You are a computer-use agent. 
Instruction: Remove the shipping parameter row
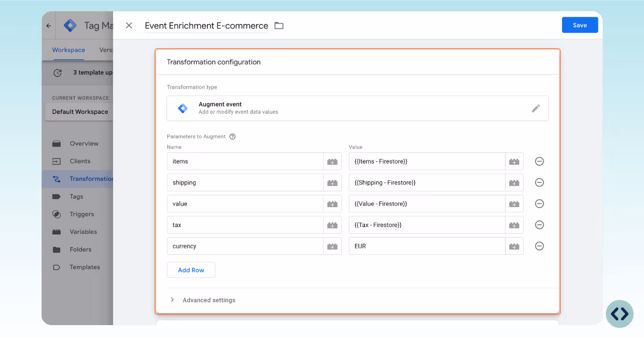click(540, 182)
